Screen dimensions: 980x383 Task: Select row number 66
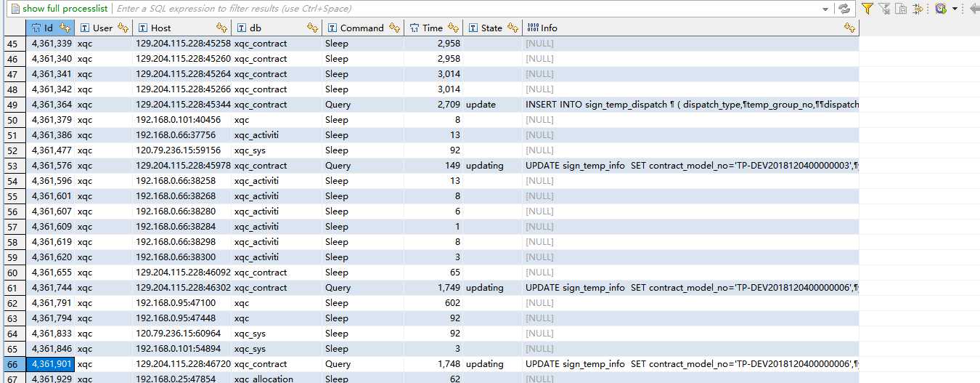click(x=13, y=364)
